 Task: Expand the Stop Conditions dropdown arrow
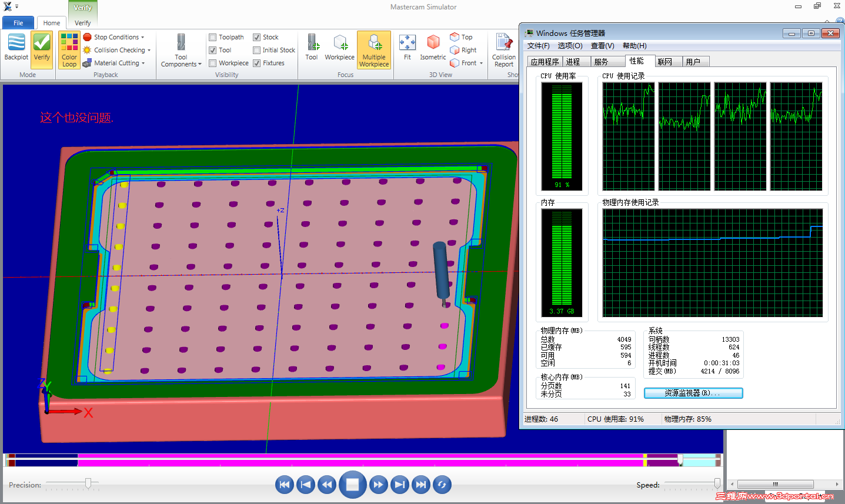(x=142, y=37)
